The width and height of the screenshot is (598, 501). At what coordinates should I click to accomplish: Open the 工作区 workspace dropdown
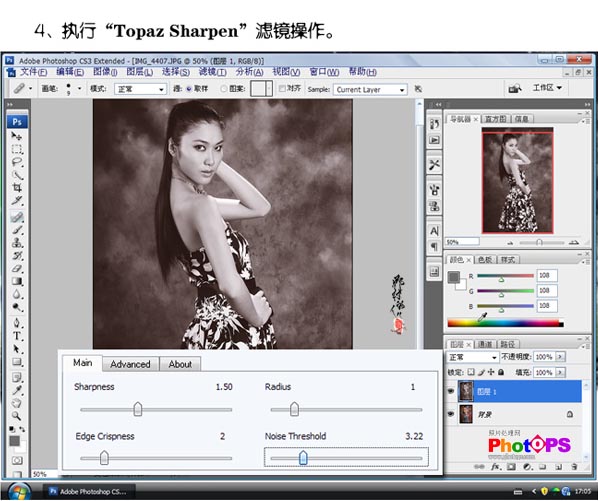547,88
